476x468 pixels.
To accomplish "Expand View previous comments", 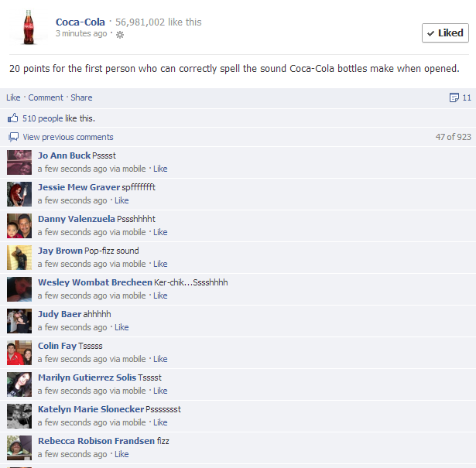I will (x=68, y=137).
